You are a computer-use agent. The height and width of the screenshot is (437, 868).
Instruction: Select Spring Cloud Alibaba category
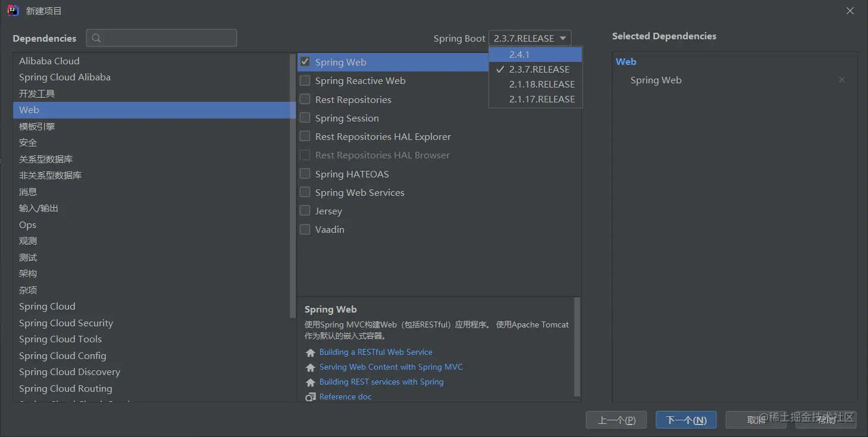154,77
